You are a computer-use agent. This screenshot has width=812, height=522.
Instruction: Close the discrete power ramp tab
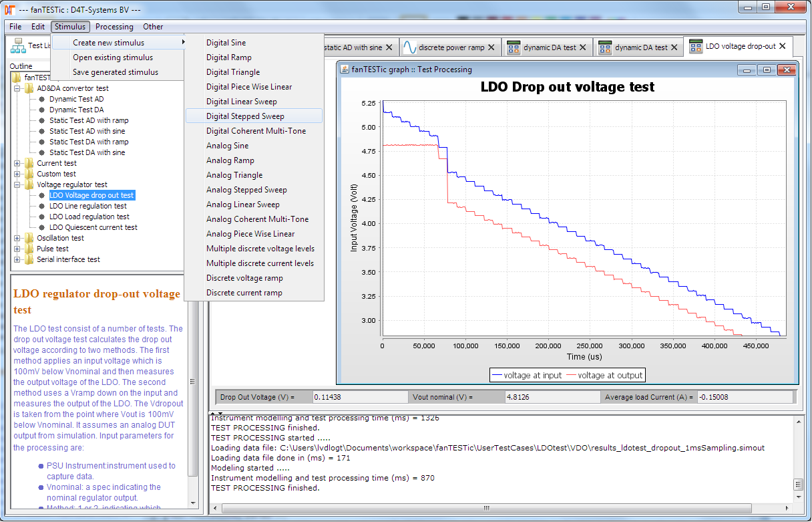pos(491,47)
